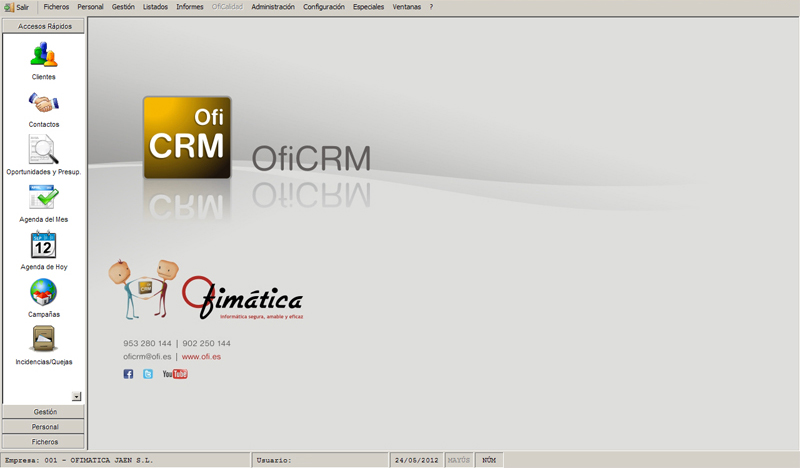The width and height of the screenshot is (800, 468).
Task: Click the 902 250 144 phone number
Action: [x=207, y=343]
